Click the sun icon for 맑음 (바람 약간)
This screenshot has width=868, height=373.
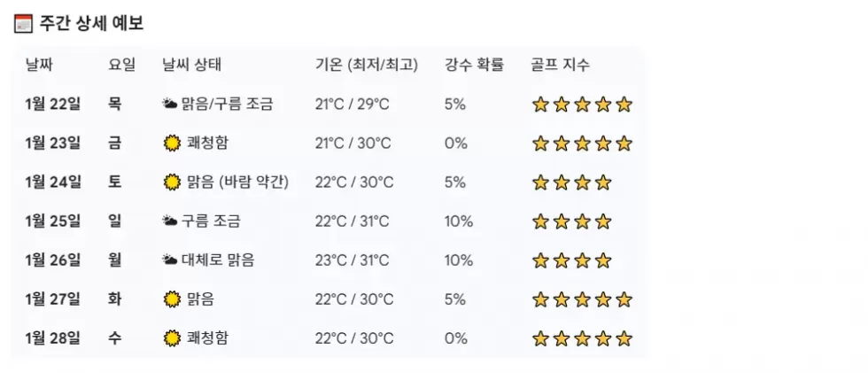pyautogui.click(x=172, y=183)
